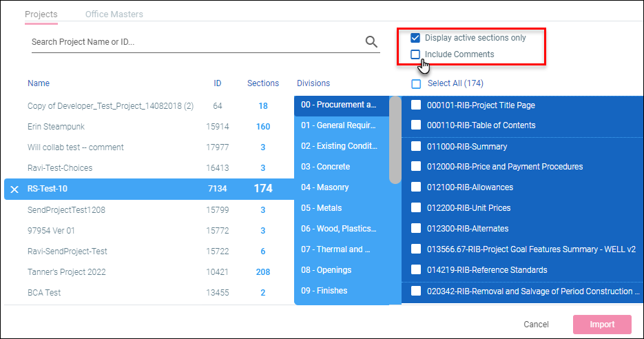The height and width of the screenshot is (339, 644).
Task: Click the RS-Test-10 project name
Action: [48, 189]
